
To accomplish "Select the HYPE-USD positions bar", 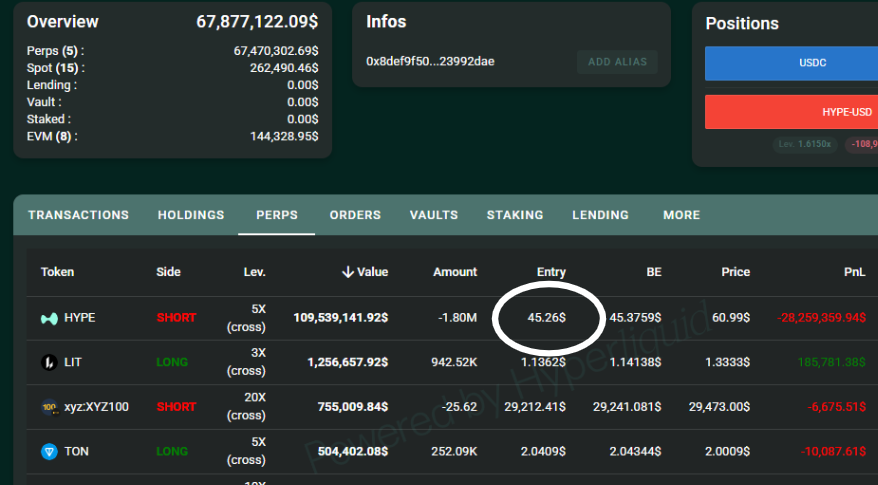I will [x=791, y=112].
